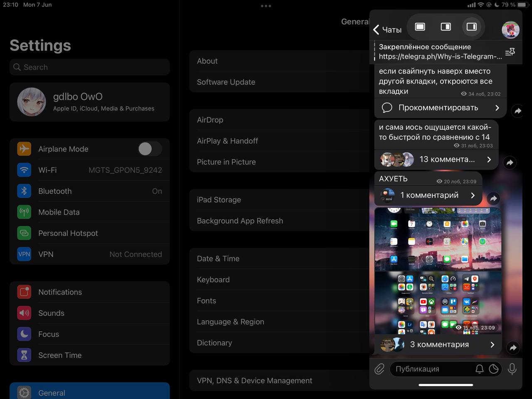Tap the VPN icon in sidebar

24,254
